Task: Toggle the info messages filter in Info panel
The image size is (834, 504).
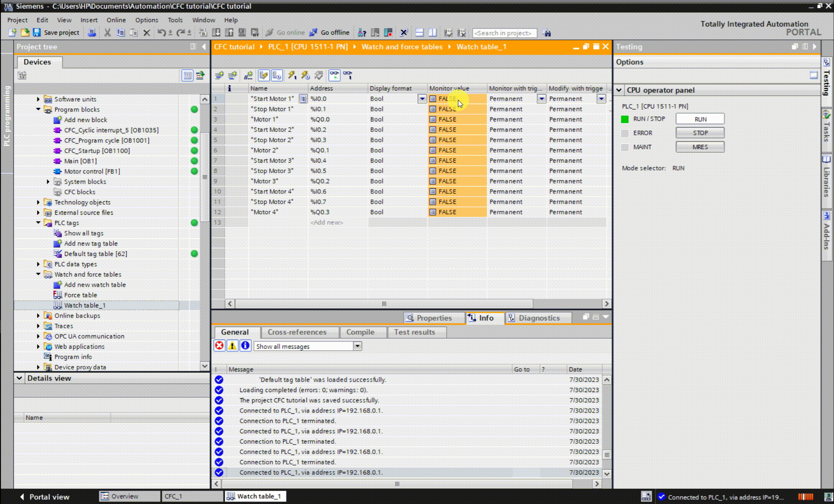Action: click(245, 346)
